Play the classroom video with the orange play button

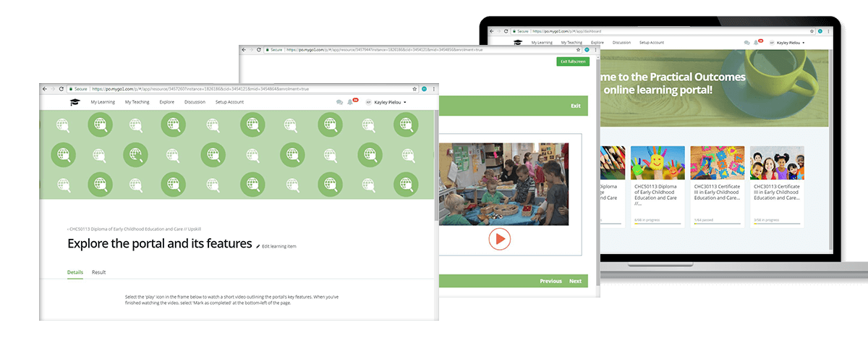point(499,239)
